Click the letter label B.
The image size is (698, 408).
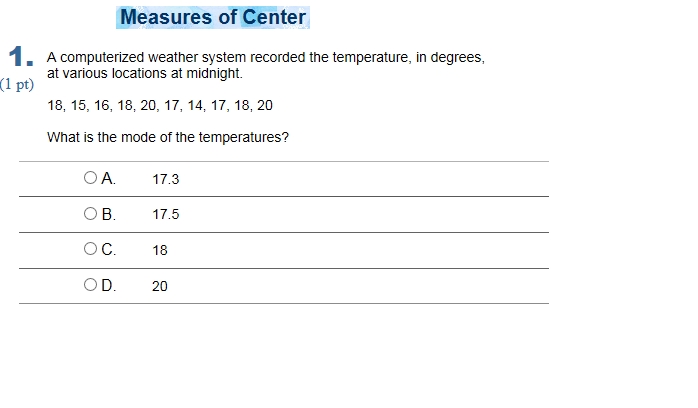pos(109,214)
